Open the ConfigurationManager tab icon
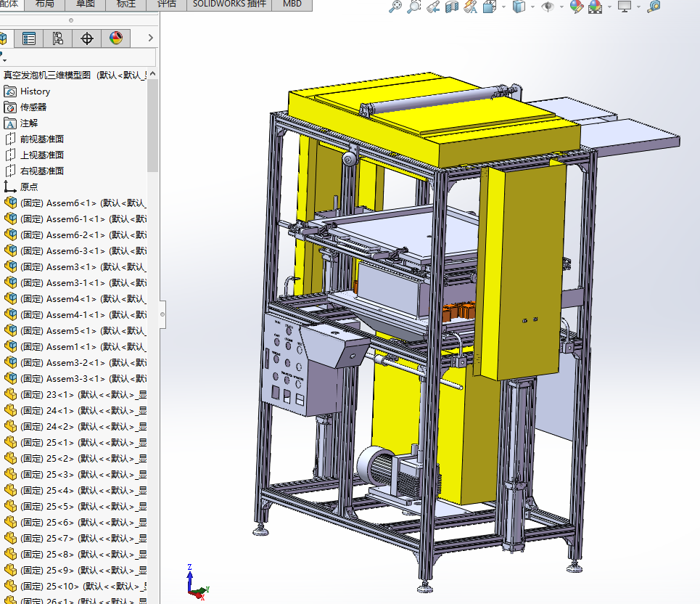The image size is (700, 604). (x=58, y=38)
